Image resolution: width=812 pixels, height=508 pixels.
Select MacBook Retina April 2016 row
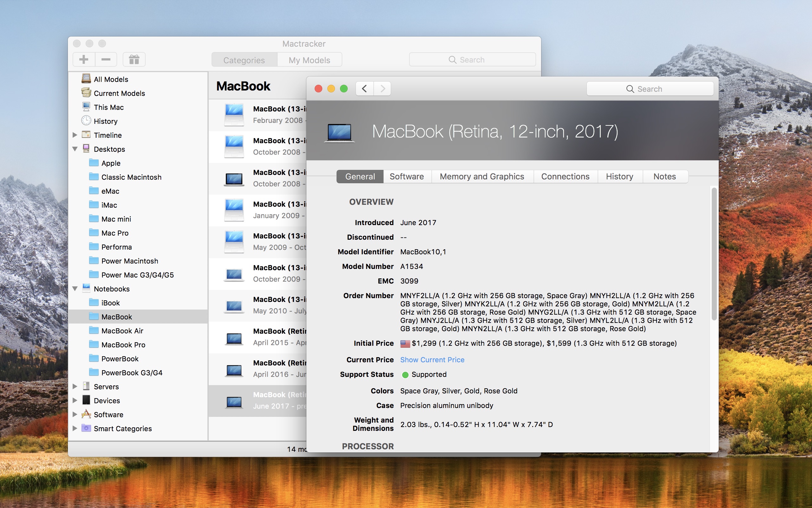point(258,369)
